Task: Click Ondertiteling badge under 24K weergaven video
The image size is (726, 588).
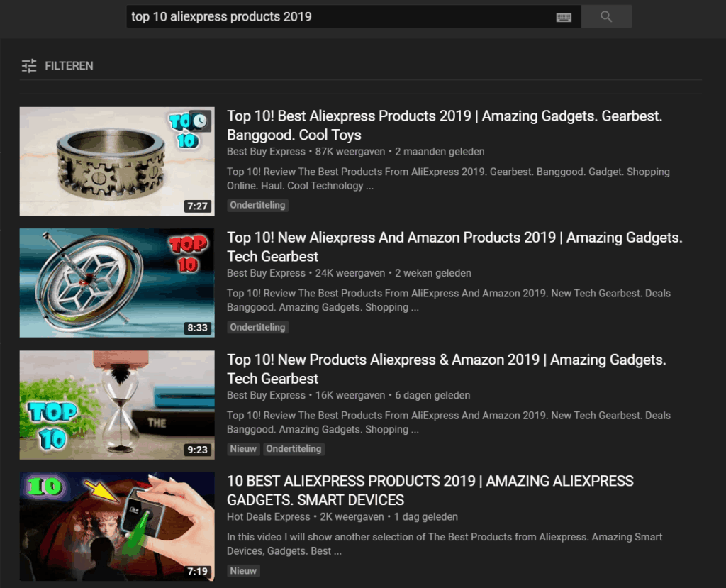Action: pyautogui.click(x=257, y=327)
